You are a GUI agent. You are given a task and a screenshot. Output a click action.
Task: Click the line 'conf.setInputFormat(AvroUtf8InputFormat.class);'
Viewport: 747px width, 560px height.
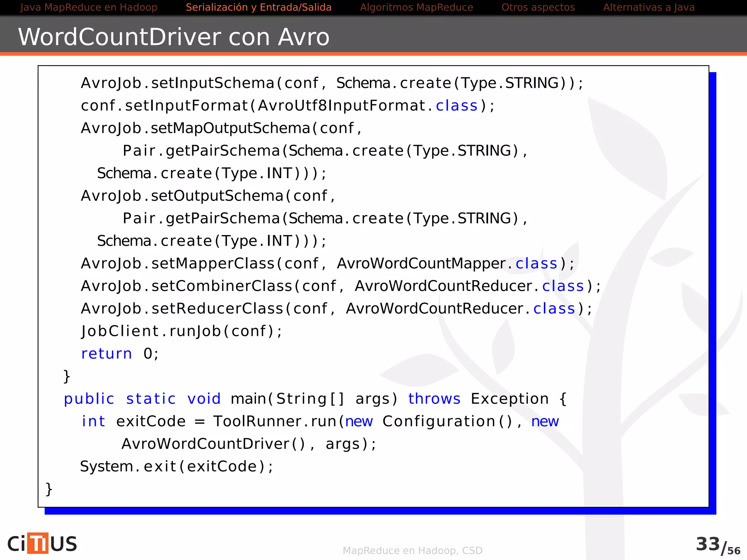287,106
